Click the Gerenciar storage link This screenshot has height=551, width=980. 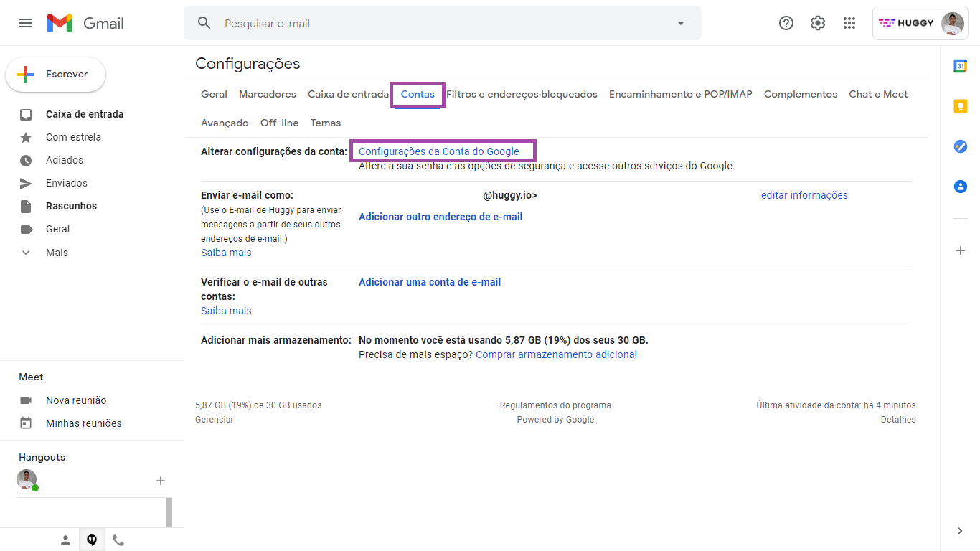click(x=215, y=420)
